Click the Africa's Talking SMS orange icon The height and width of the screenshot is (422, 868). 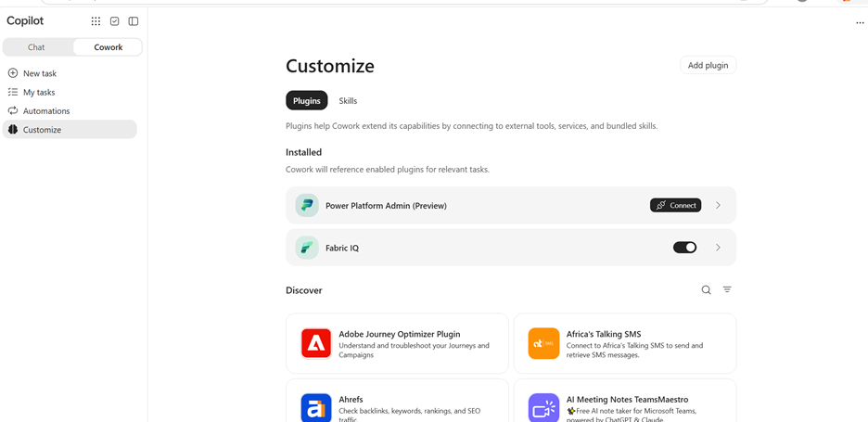(x=543, y=343)
